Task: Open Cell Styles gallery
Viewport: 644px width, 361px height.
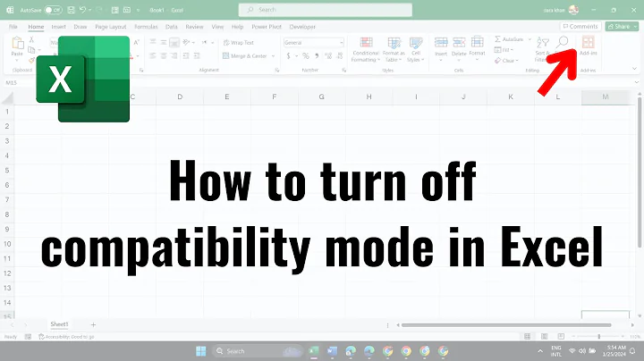Action: pyautogui.click(x=416, y=49)
